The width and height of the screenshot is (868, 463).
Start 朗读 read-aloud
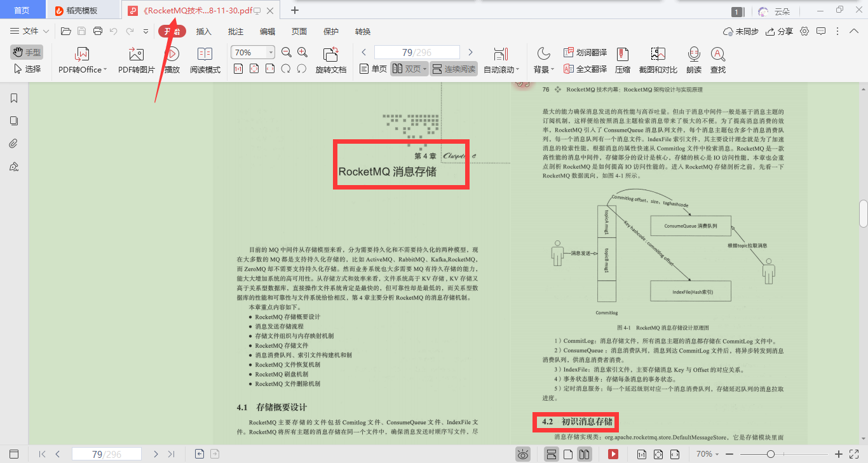click(x=694, y=61)
